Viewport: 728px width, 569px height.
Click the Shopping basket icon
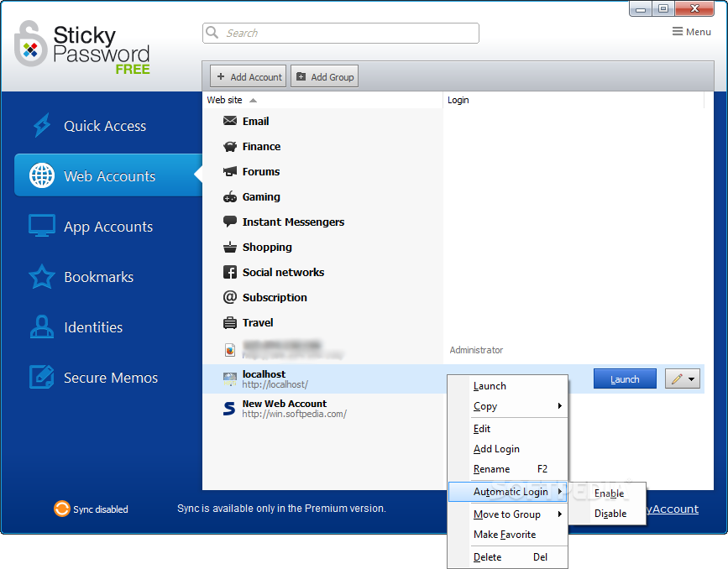pos(230,247)
